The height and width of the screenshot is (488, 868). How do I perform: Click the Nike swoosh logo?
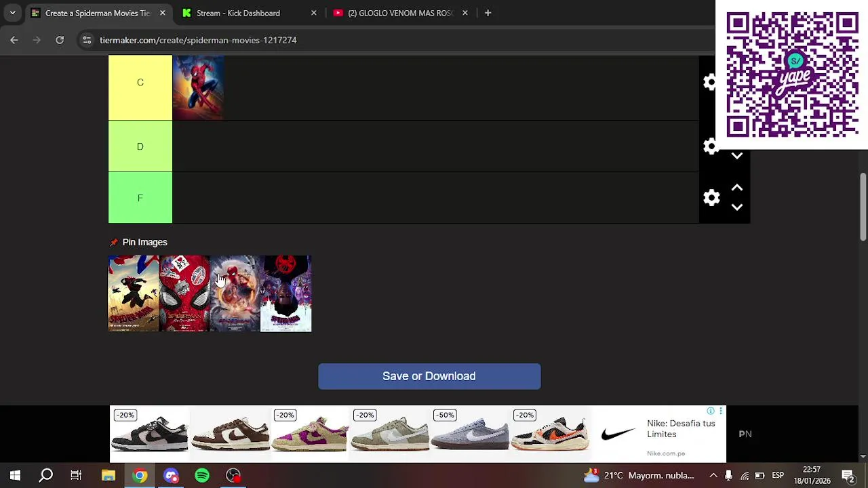click(618, 433)
